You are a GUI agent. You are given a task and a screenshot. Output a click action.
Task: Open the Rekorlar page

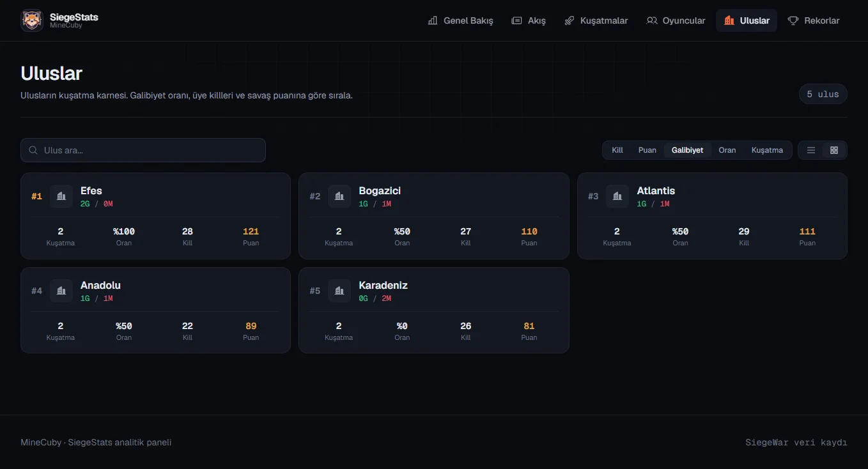click(814, 20)
